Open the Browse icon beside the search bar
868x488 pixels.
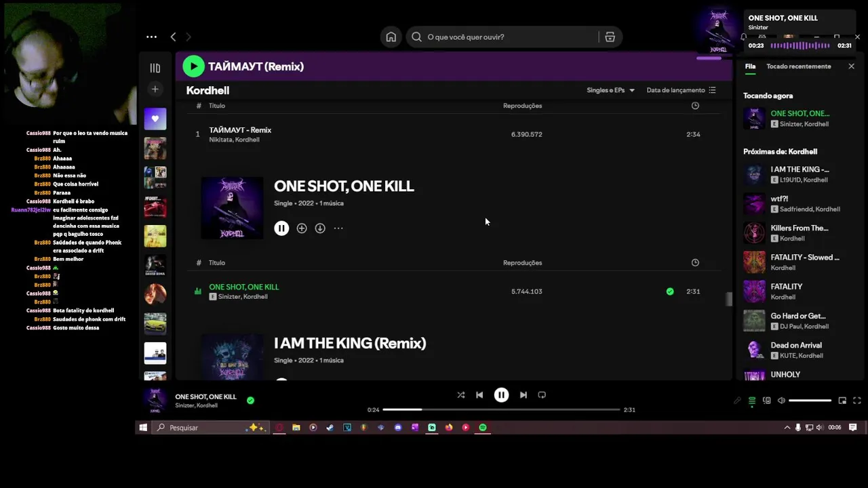[x=610, y=37]
